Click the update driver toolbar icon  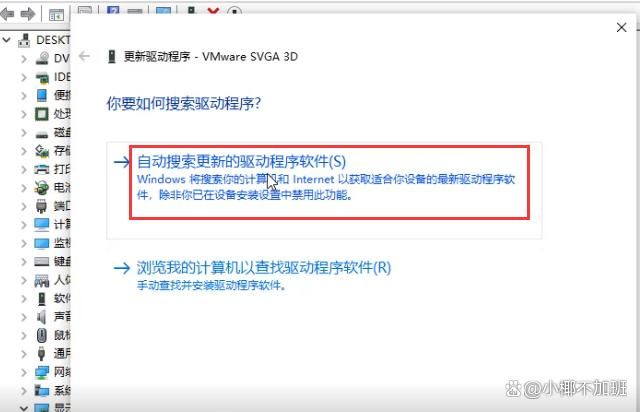pos(191,11)
